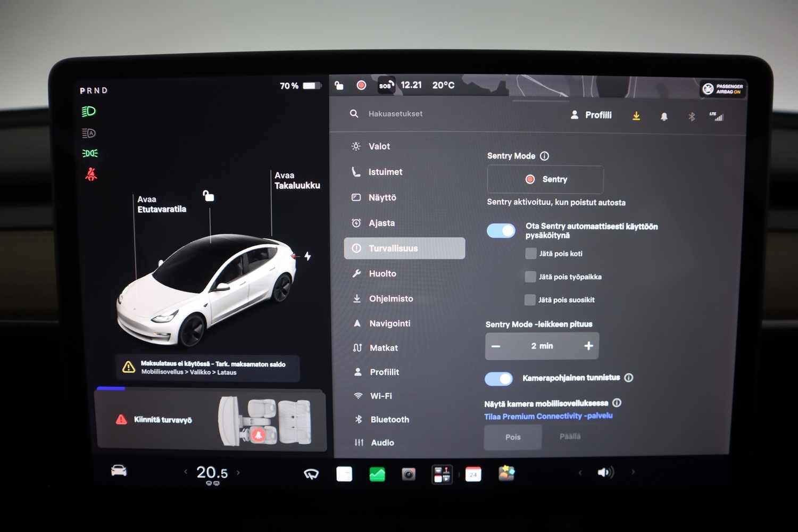Lower volume using the left chevron

pos(580,472)
